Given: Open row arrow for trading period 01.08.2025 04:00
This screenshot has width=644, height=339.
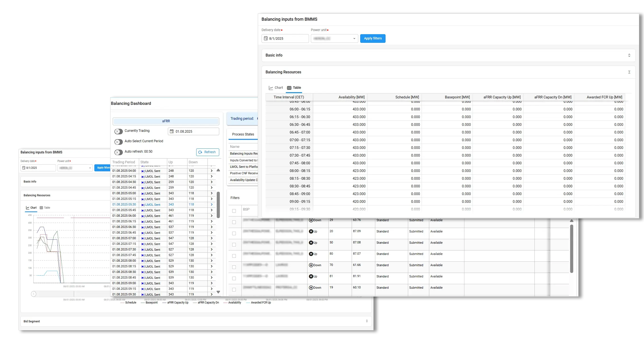Looking at the screenshot, I should [x=211, y=171].
